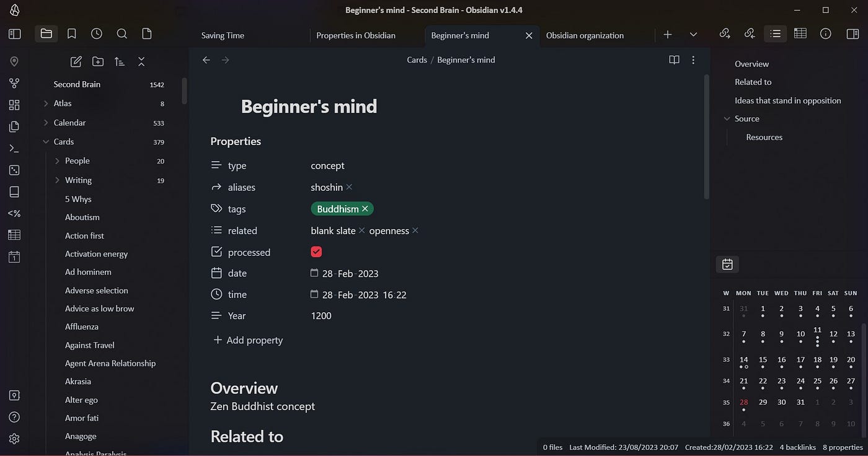Screen dimensions: 868x456
Task: Jump to Related to in outline
Action: [753, 82]
